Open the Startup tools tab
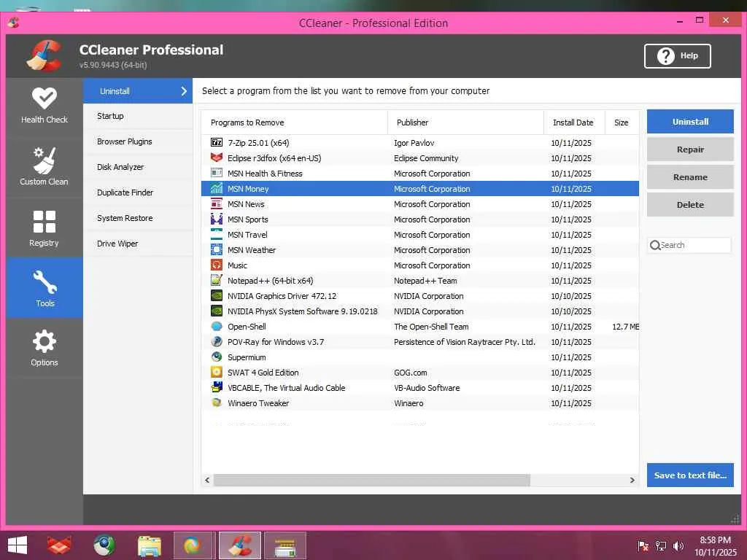The width and height of the screenshot is (747, 560). pos(138,116)
